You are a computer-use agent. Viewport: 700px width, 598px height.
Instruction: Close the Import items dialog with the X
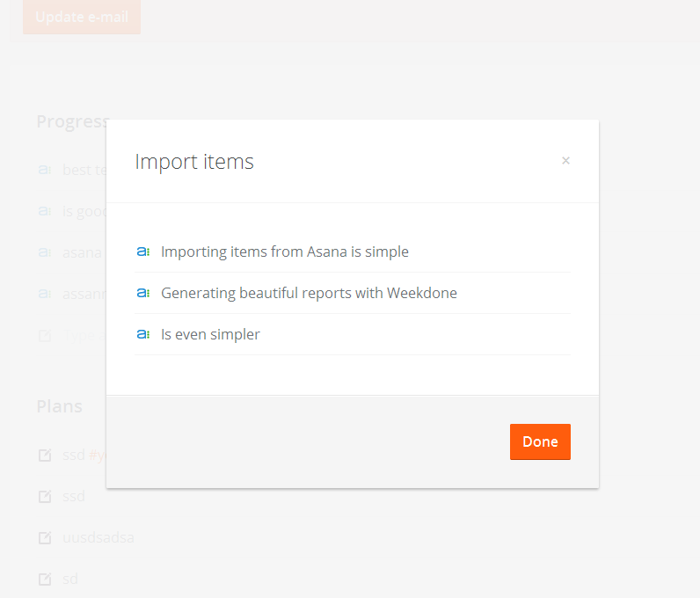point(565,160)
